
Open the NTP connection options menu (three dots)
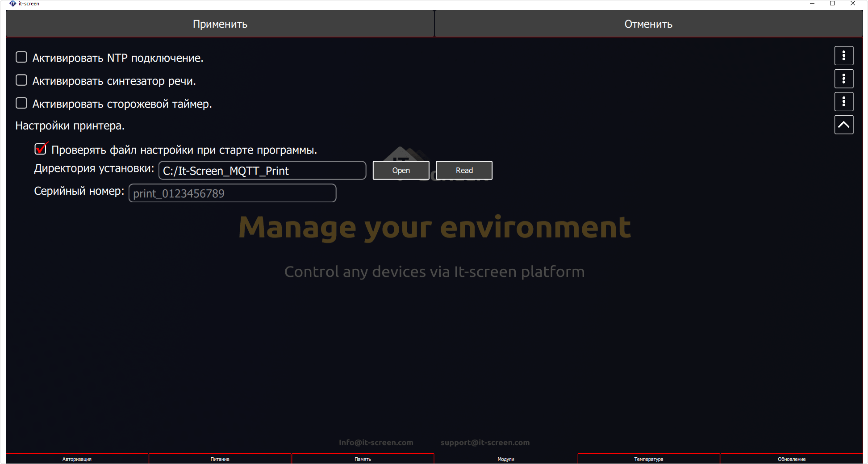(x=843, y=56)
